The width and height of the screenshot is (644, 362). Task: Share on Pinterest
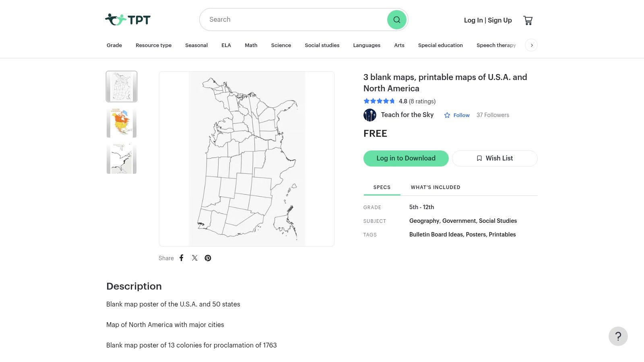[208, 258]
